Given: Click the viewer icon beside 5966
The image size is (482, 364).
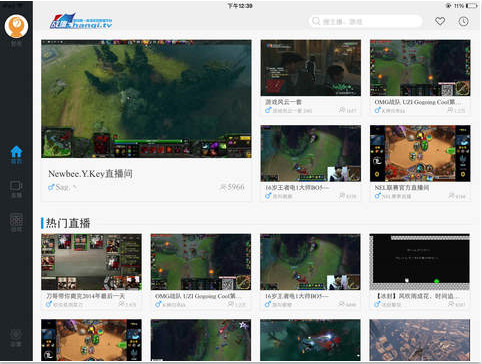Looking at the screenshot, I should (x=223, y=187).
